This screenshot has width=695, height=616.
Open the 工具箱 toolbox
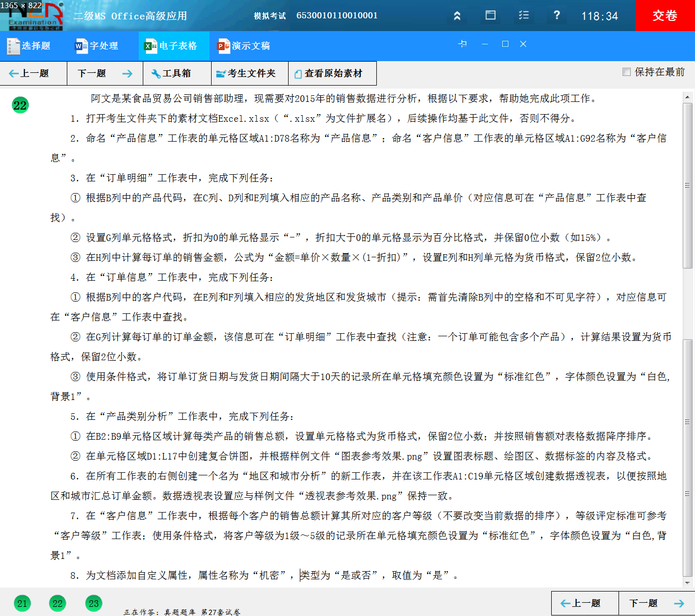(x=176, y=73)
